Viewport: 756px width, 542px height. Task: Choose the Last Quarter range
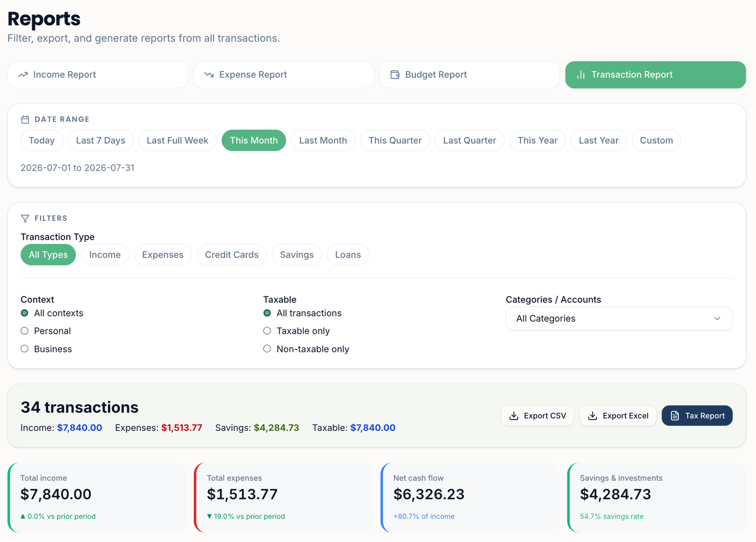point(469,140)
